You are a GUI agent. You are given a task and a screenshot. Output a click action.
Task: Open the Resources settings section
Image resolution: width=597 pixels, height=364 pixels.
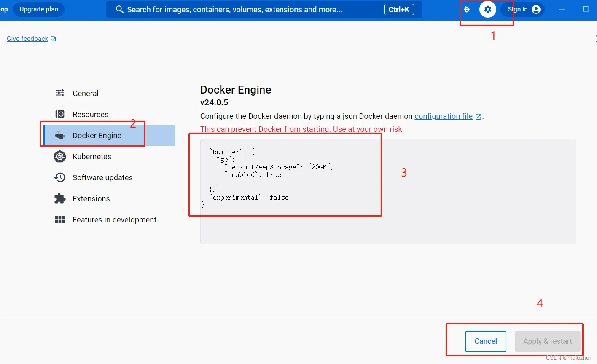[90, 114]
